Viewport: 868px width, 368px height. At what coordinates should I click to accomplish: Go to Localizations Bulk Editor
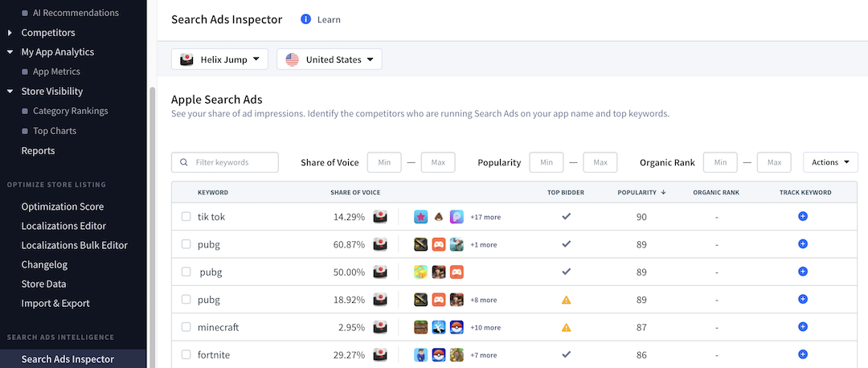tap(74, 245)
